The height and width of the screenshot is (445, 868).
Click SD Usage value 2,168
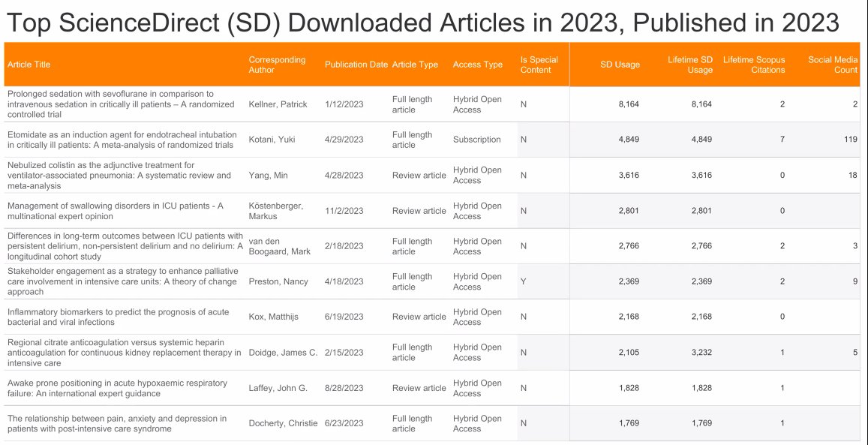pyautogui.click(x=629, y=317)
